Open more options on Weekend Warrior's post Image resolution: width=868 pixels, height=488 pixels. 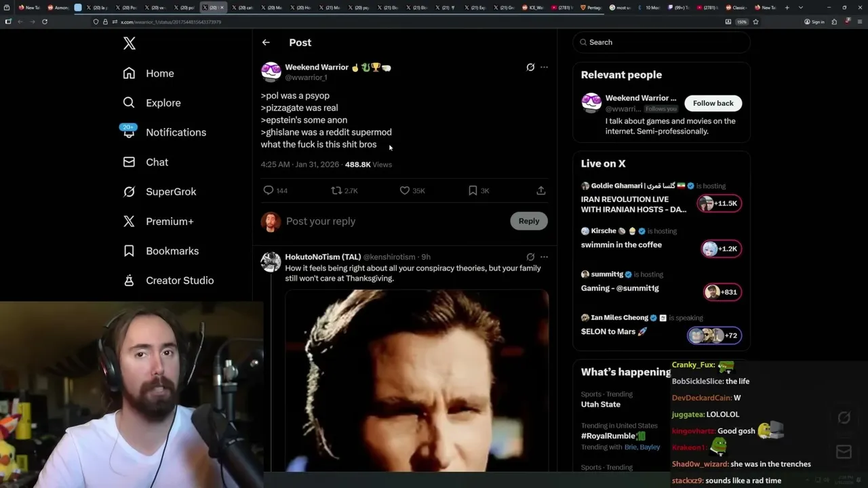coord(544,67)
